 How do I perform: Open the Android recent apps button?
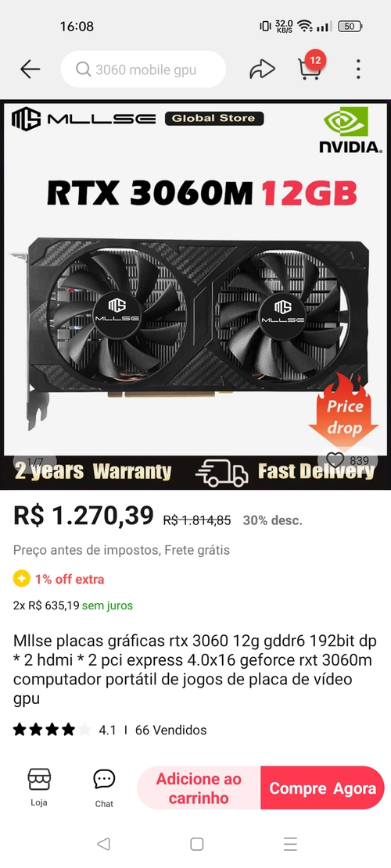(290, 844)
